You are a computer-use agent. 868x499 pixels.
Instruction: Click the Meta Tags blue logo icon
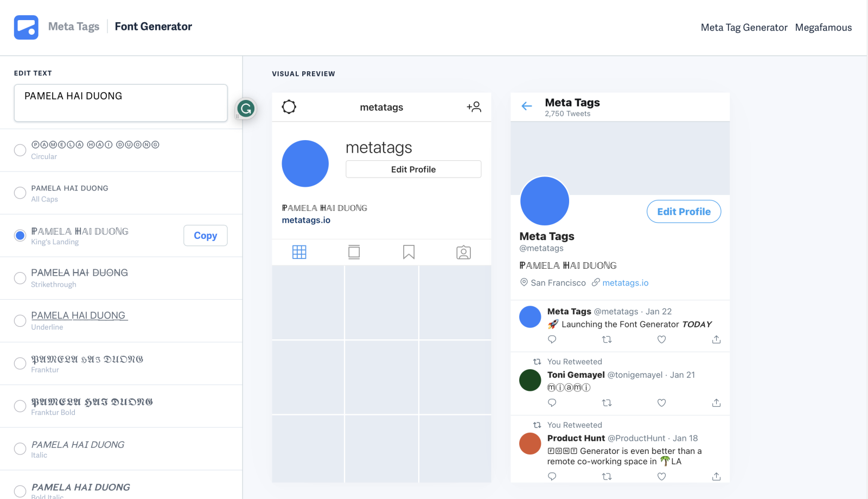(26, 27)
